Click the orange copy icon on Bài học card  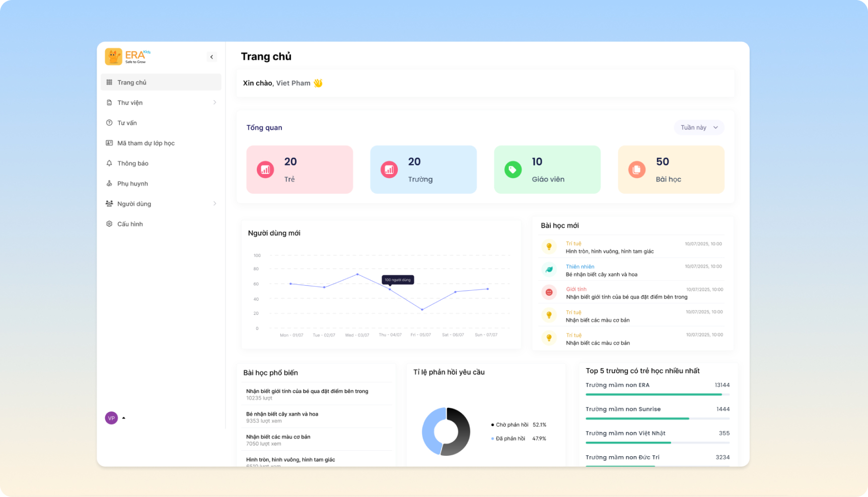[x=636, y=170]
